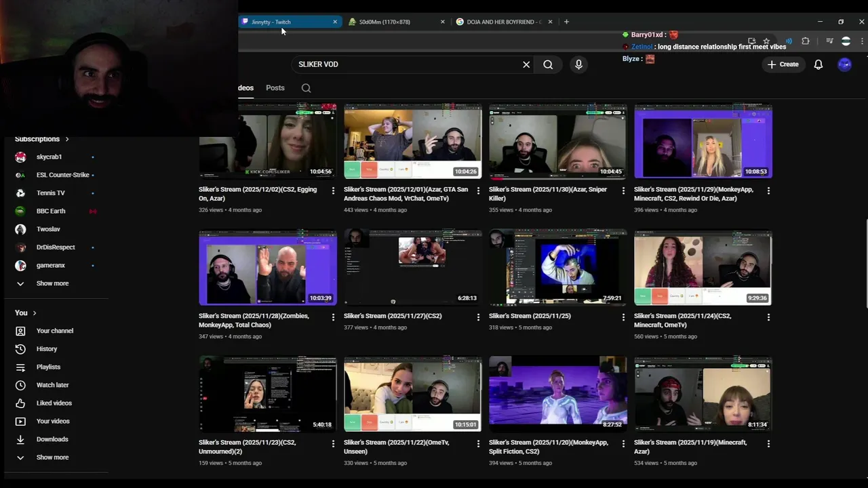Click the install app icon in address bar
Viewport: 868px width, 488px height.
pyautogui.click(x=751, y=41)
